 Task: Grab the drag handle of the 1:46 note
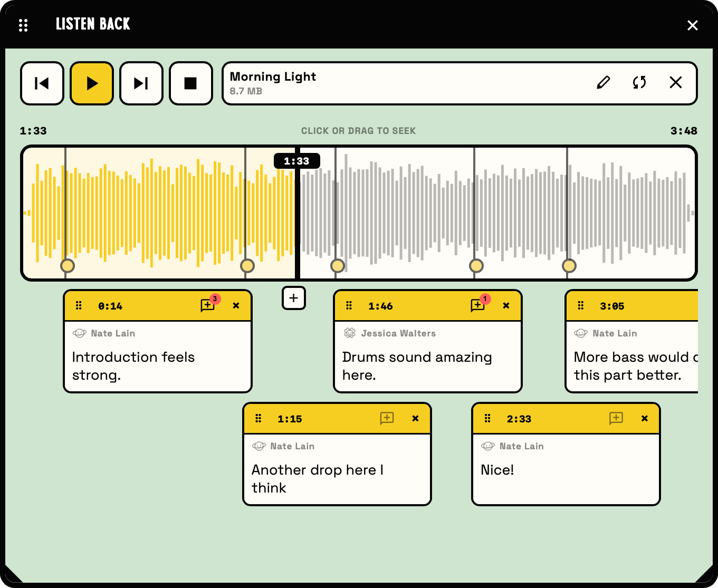tap(349, 305)
